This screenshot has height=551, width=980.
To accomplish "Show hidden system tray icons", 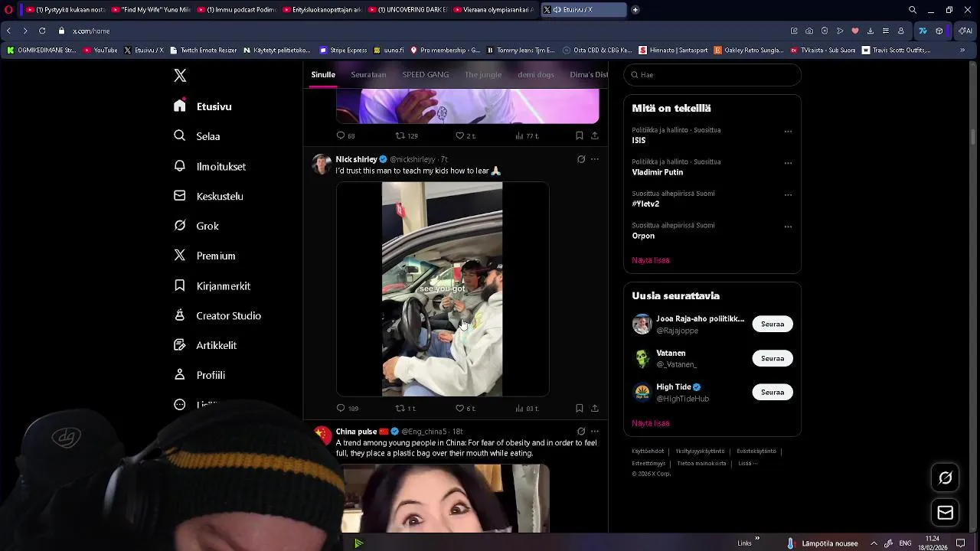I will coord(874,543).
